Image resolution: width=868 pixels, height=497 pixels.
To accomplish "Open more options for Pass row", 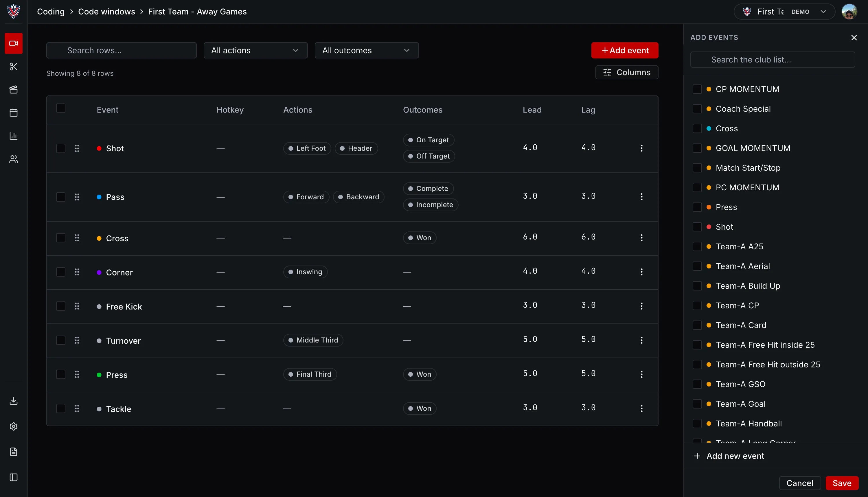I will click(642, 197).
